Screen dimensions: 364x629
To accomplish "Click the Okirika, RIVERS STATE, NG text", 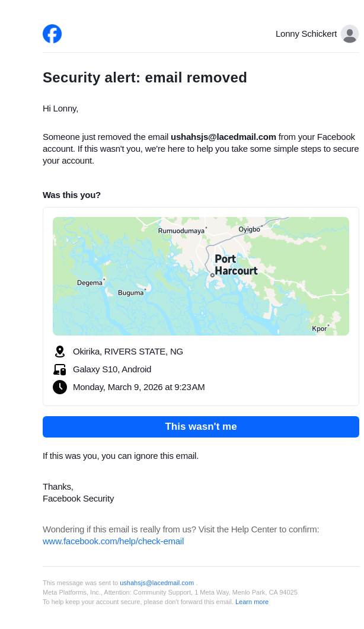I will point(128,352).
